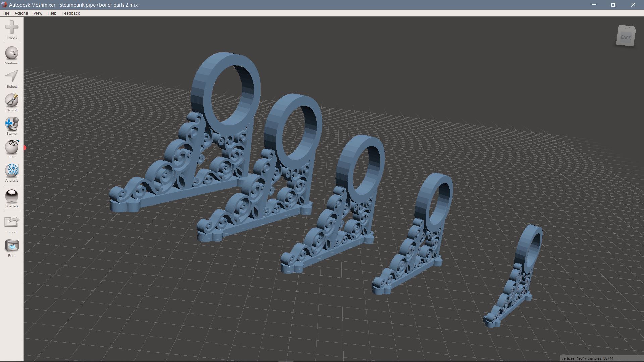
Task: Open the View menu
Action: pos(38,13)
